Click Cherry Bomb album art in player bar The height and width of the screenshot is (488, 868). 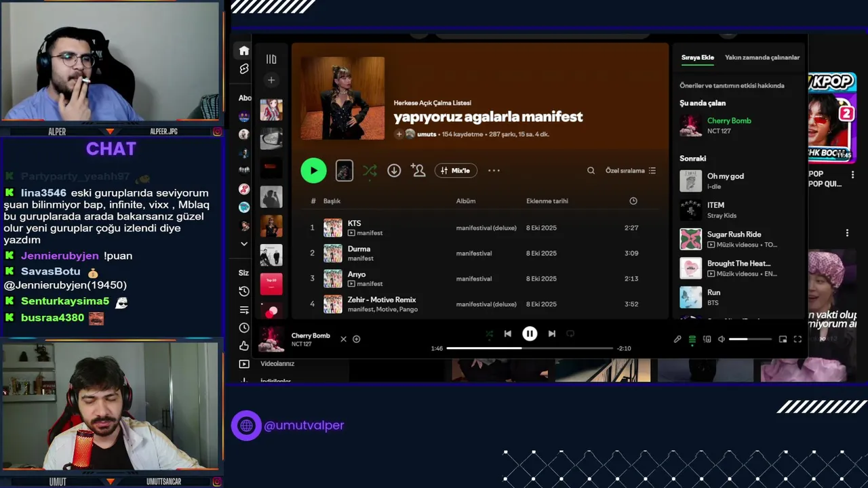pos(271,339)
